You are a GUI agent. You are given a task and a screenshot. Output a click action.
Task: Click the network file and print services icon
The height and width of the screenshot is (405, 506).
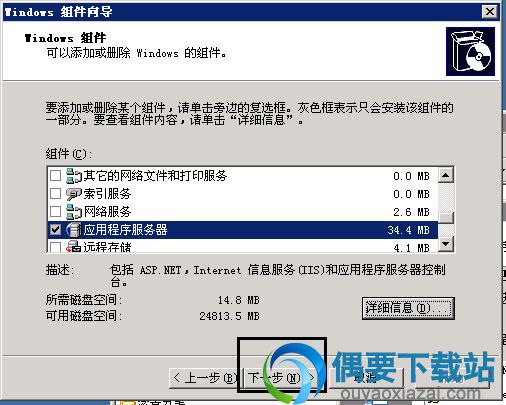point(74,176)
